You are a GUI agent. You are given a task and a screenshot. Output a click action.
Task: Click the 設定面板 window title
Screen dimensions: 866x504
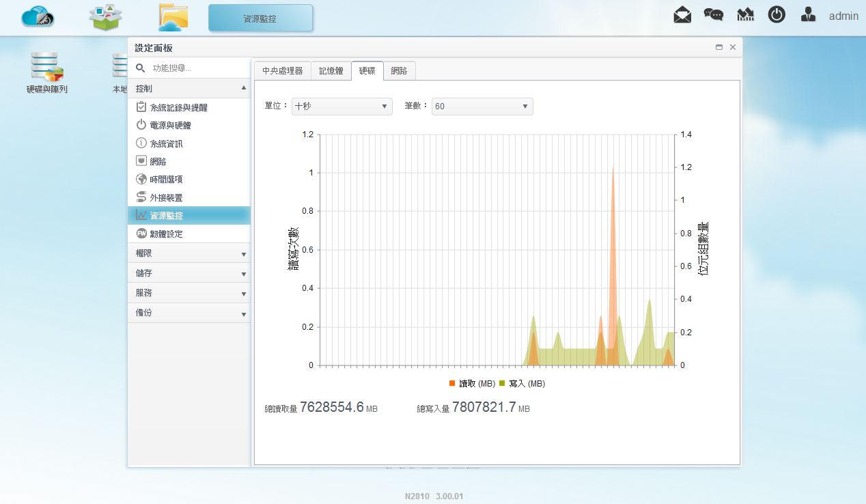(x=154, y=48)
